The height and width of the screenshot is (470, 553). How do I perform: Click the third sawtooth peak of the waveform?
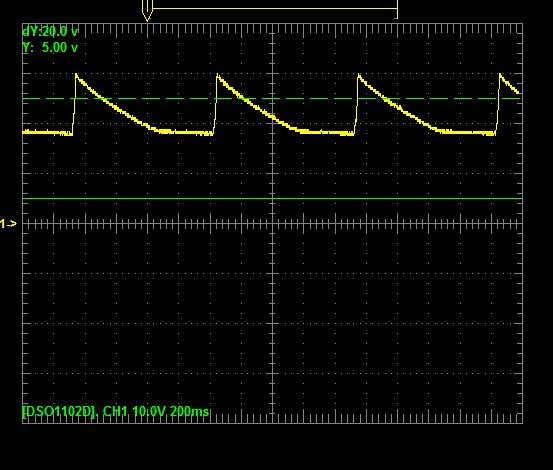(358, 75)
